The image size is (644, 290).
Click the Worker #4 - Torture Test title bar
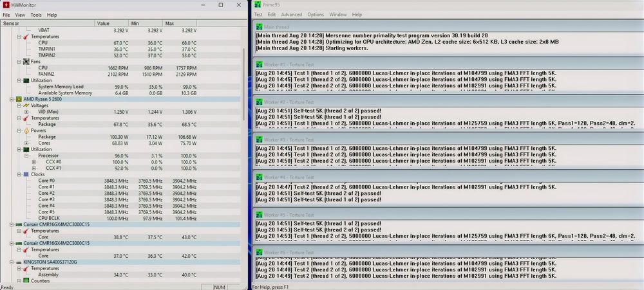coord(448,177)
